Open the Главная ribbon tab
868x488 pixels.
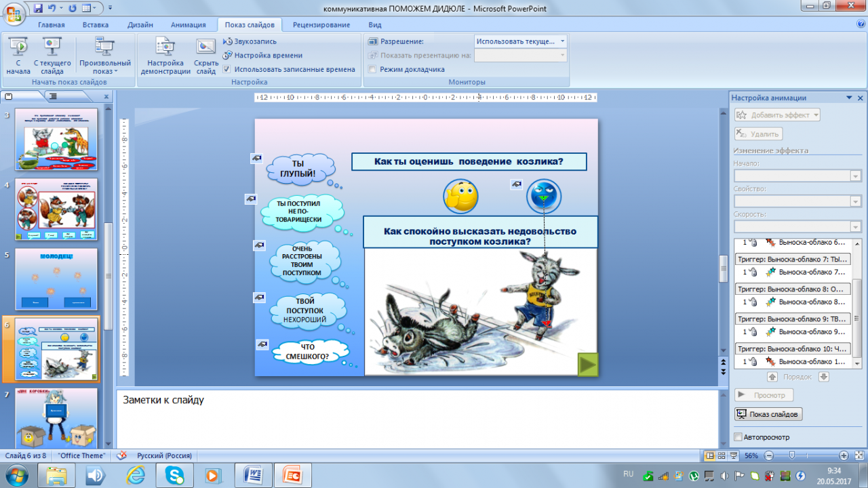(x=52, y=25)
